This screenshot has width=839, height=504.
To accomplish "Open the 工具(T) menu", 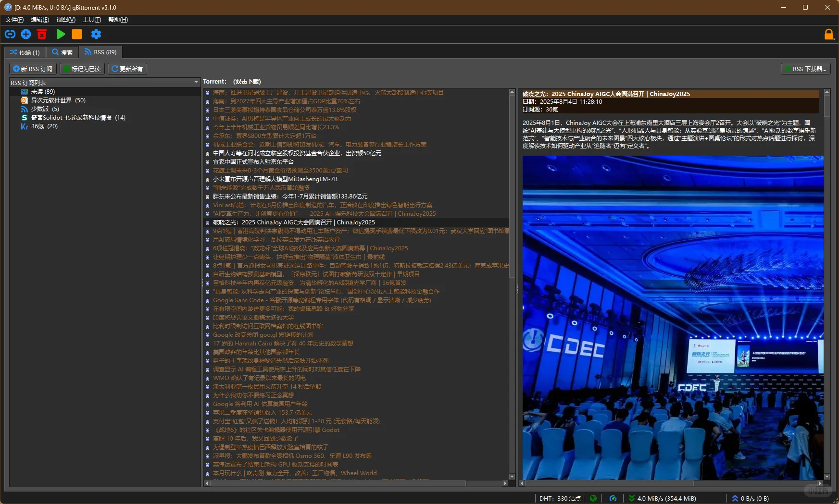I will [92, 20].
